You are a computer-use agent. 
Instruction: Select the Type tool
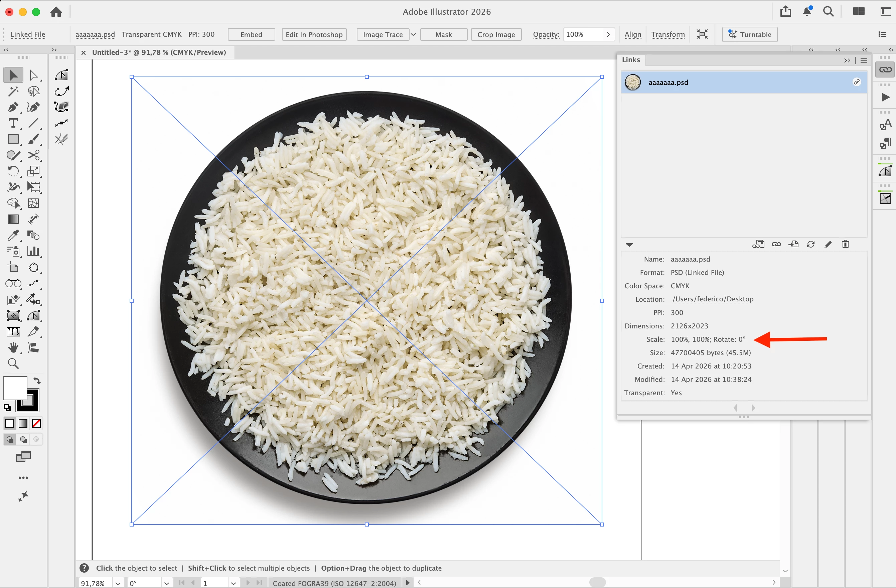[13, 124]
